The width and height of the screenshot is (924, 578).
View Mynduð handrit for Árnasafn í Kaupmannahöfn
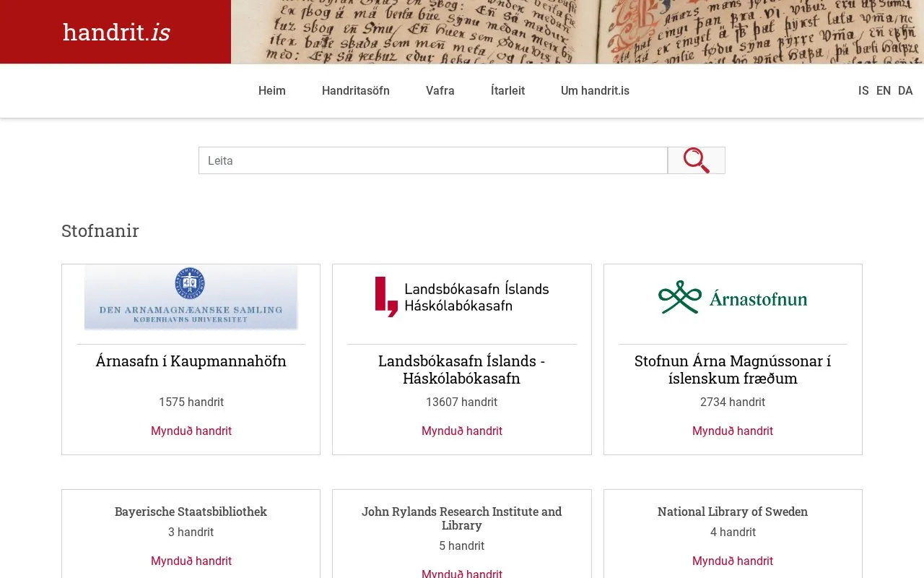(x=191, y=431)
